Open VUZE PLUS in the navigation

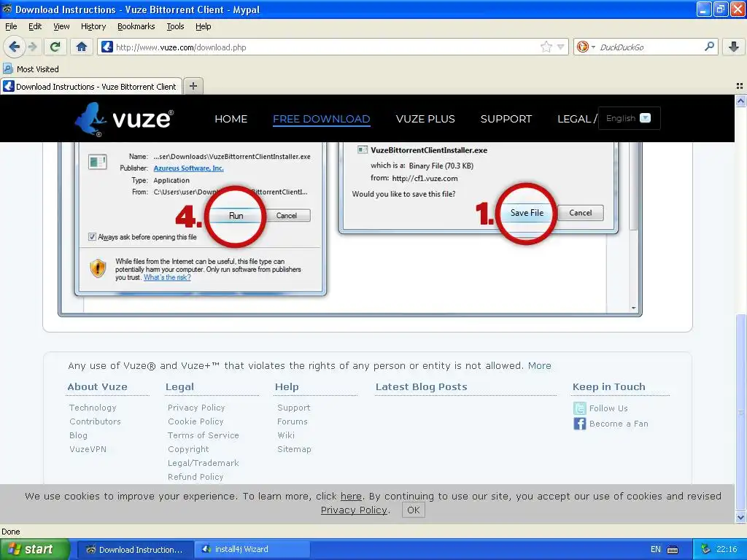coord(425,119)
